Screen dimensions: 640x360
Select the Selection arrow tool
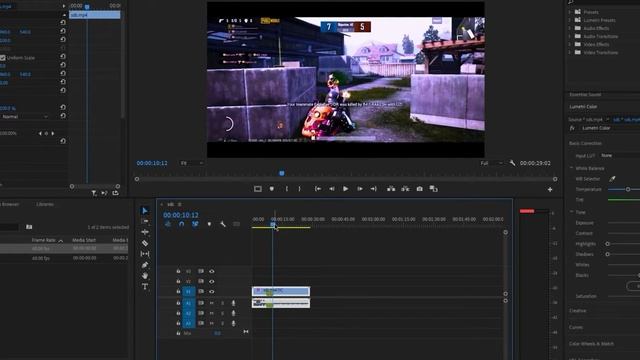click(144, 211)
